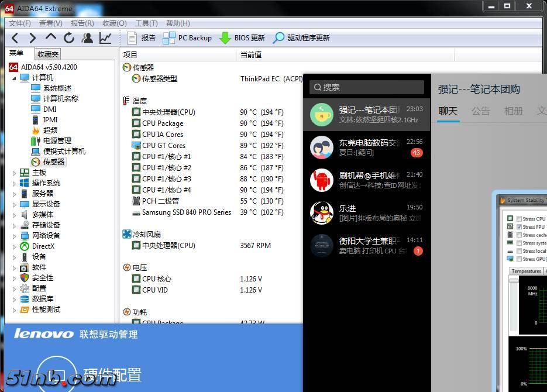This screenshot has height=392, width=547.
Task: Select DMI in the tree
Action: coord(50,109)
